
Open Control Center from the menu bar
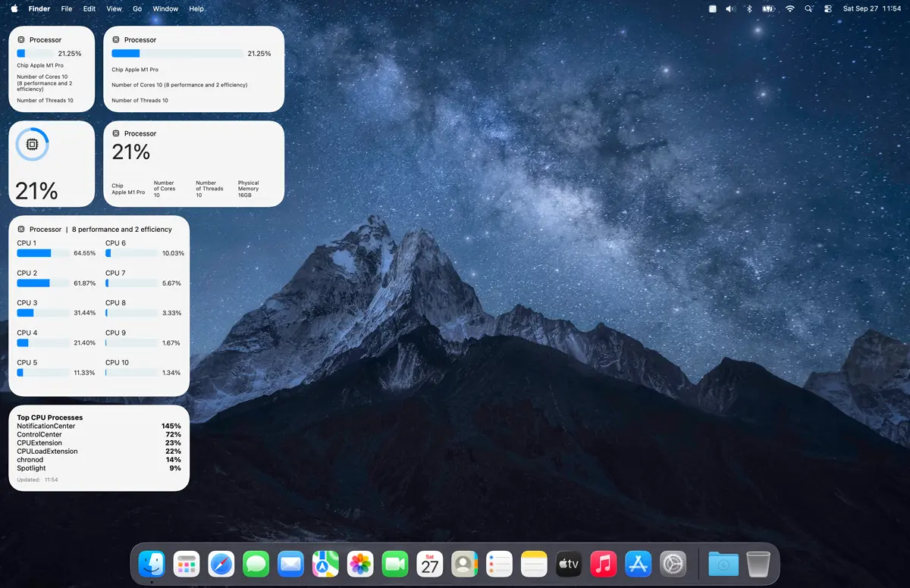pyautogui.click(x=827, y=9)
